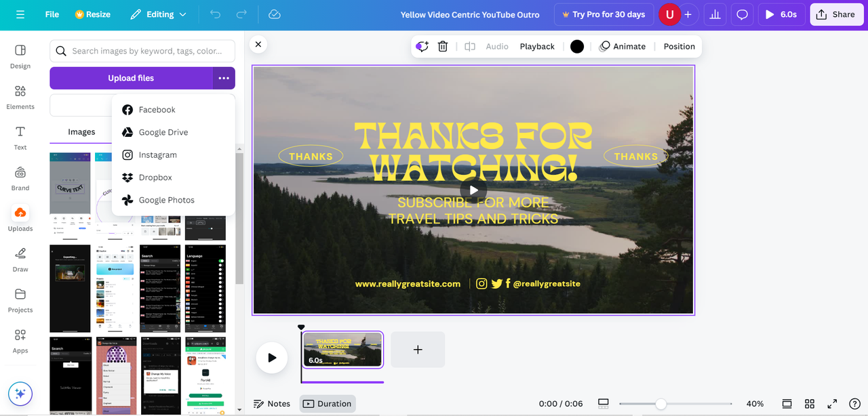Open the Notes panel

[272, 404]
